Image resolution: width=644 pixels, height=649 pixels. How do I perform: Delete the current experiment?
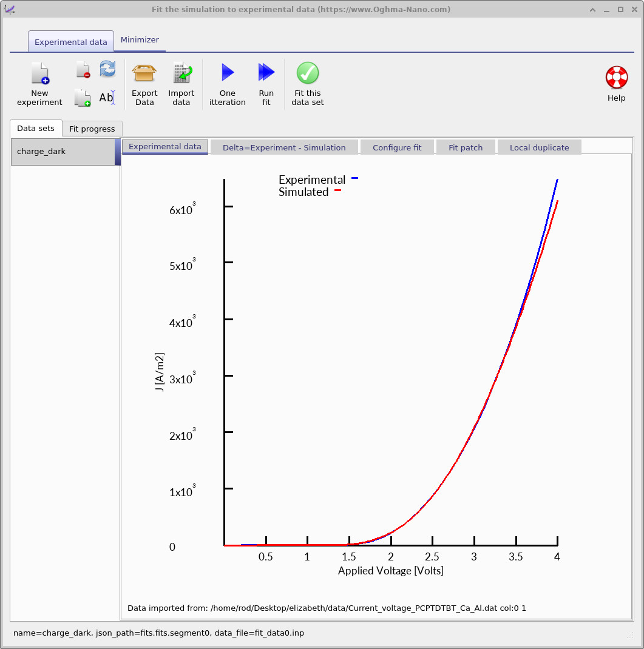pyautogui.click(x=83, y=69)
